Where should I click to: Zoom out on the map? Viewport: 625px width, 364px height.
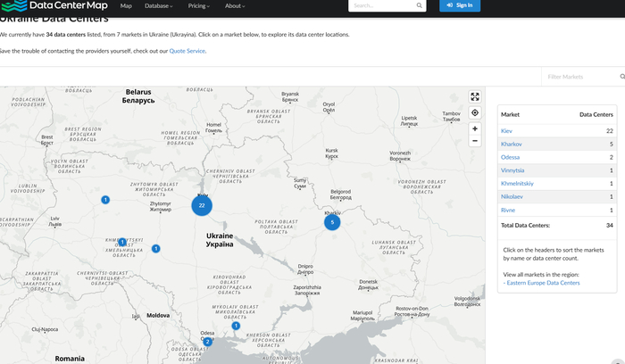tap(475, 141)
